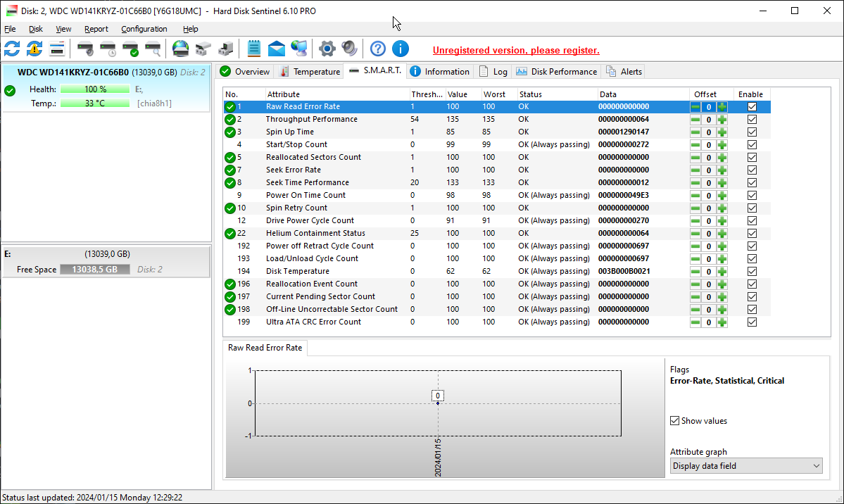Click the disk with green checkmark icon
Image resolution: width=844 pixels, height=504 pixels.
130,49
